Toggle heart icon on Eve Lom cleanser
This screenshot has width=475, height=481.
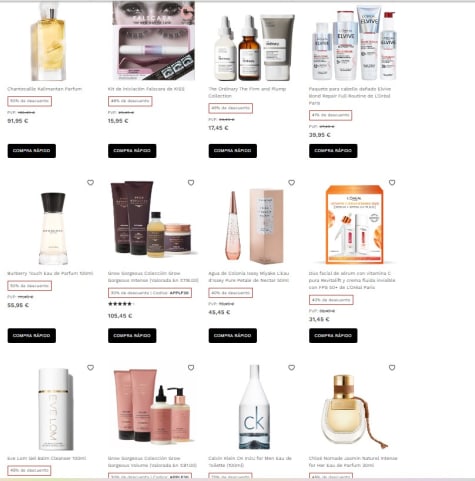(x=90, y=368)
